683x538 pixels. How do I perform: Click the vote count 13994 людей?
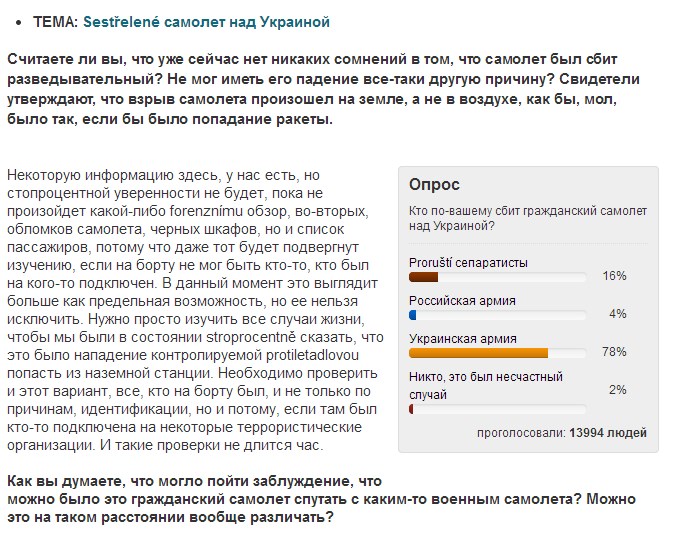pyautogui.click(x=608, y=433)
